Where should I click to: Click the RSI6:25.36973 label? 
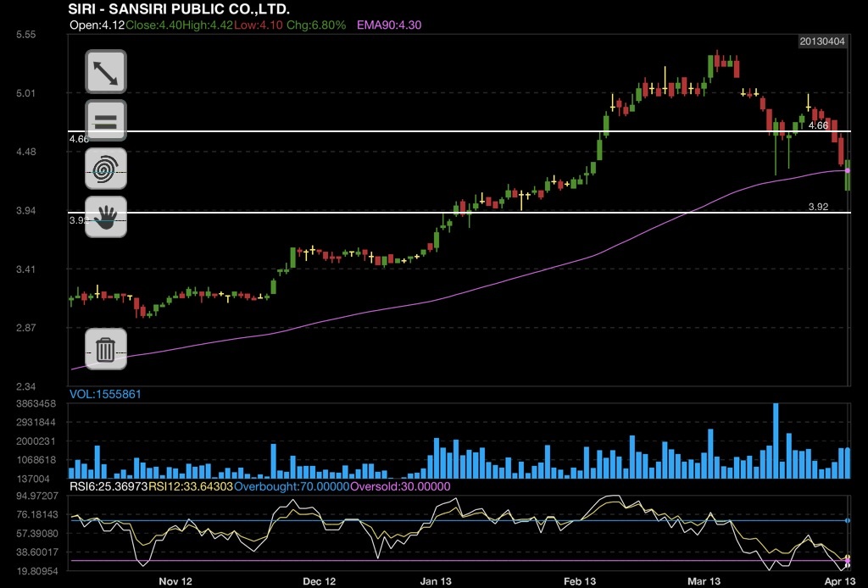point(108,487)
